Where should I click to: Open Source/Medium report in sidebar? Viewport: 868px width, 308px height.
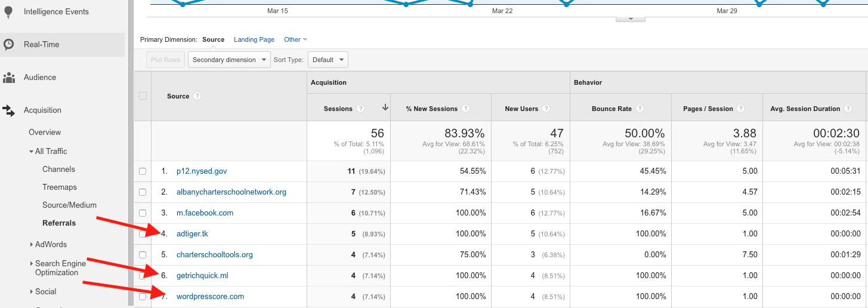(x=69, y=205)
